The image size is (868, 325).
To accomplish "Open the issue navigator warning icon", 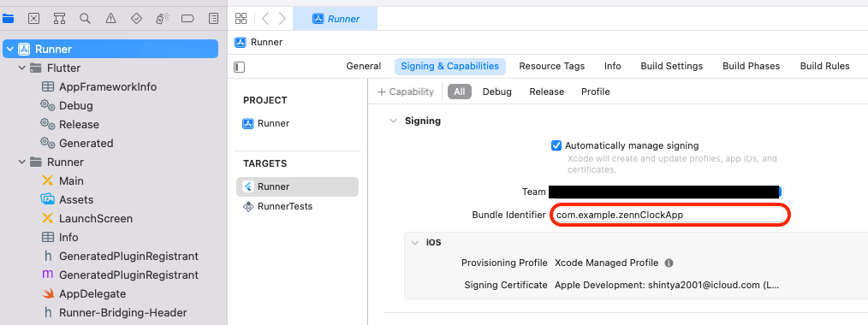I will coord(110,18).
